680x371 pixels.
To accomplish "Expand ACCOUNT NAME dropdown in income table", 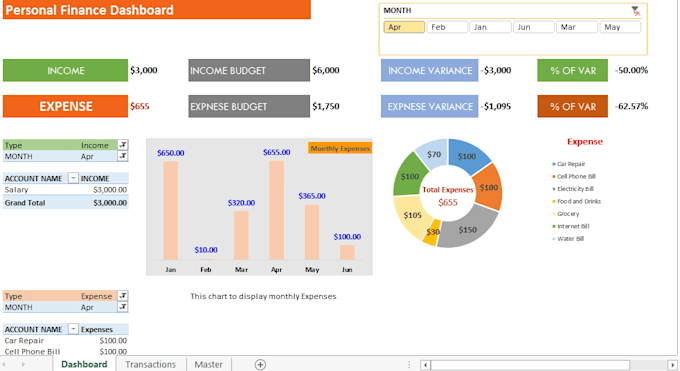I will [73, 178].
